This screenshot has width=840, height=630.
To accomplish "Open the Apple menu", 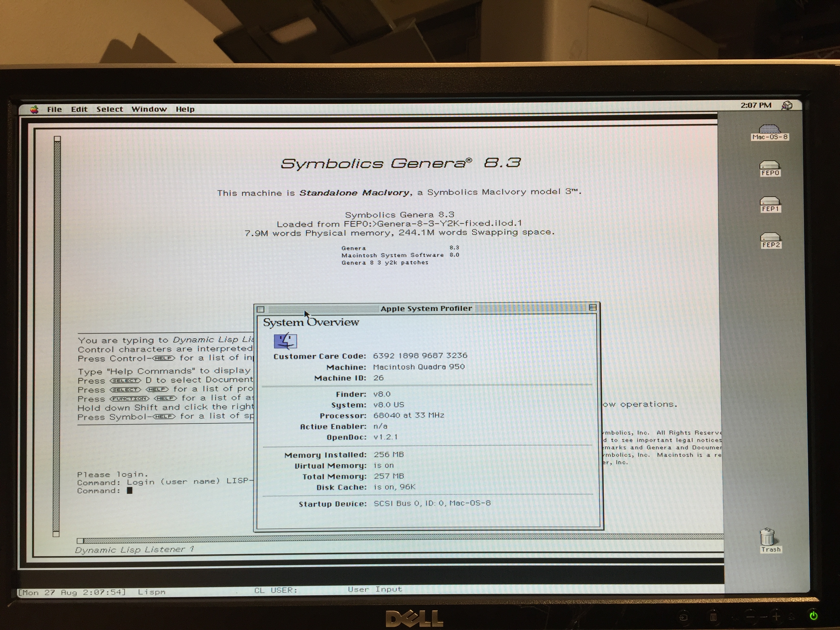I will click(x=34, y=109).
